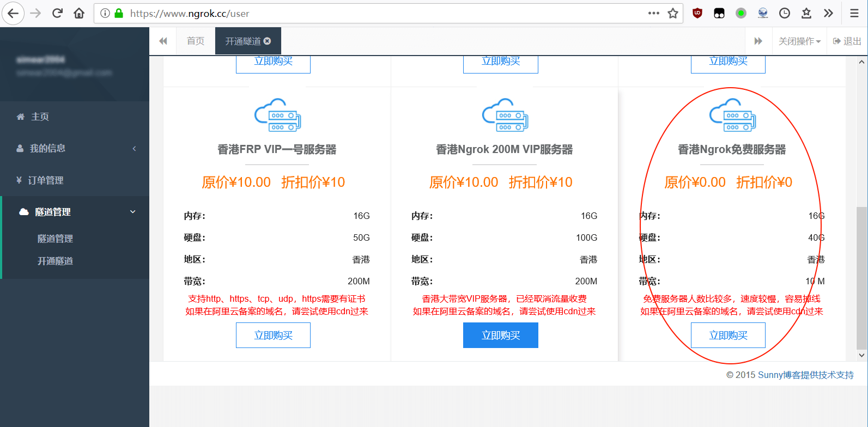Click the 原价¥0.00 price on free server
The image size is (868, 427).
[x=695, y=182]
